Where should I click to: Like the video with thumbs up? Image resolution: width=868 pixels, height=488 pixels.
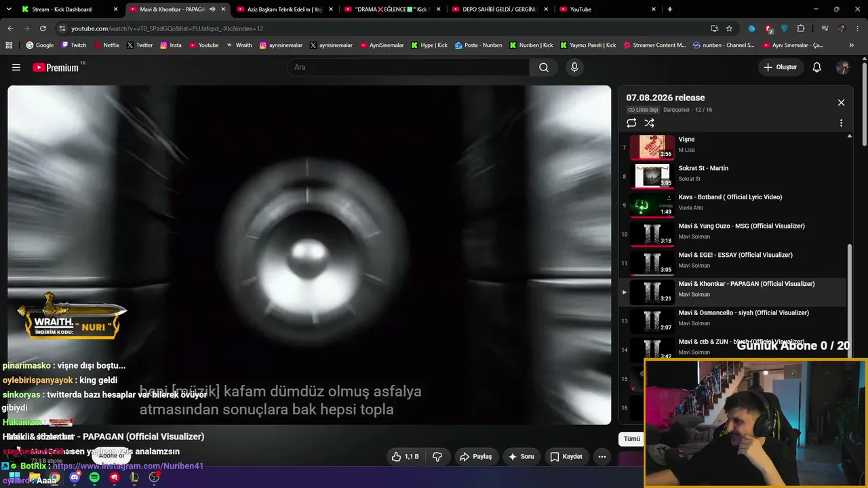[x=405, y=457]
